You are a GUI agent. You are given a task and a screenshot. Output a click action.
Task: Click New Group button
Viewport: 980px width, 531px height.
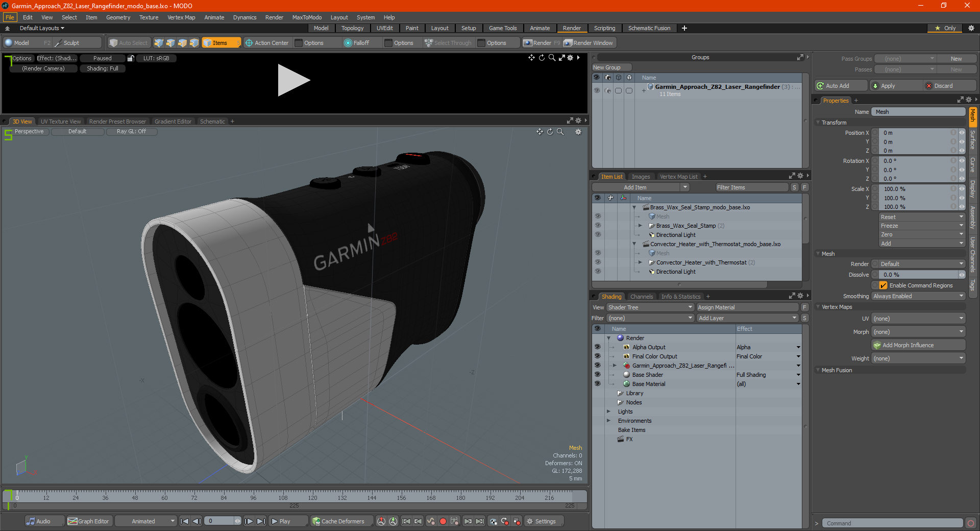click(611, 67)
